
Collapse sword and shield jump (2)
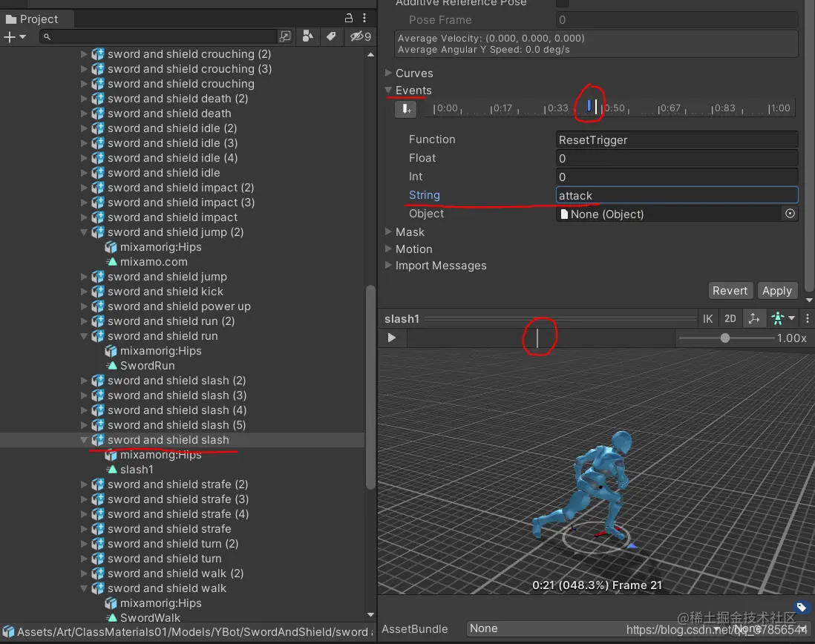pyautogui.click(x=84, y=232)
